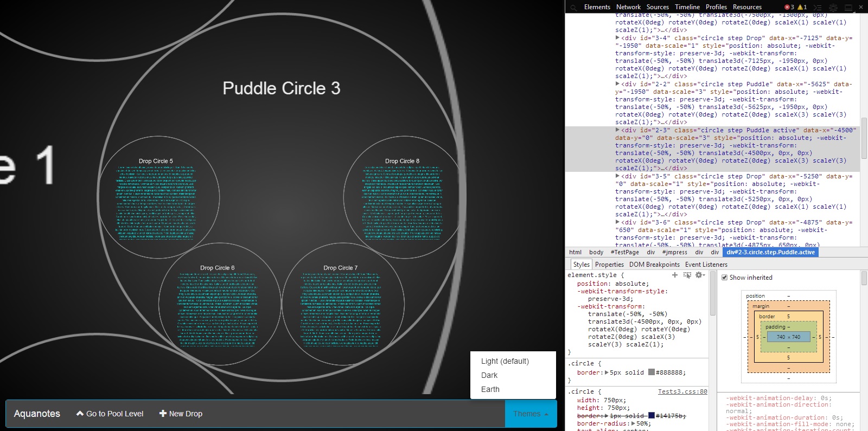Select the Drop Circle 8 note
Viewport: 868px width, 431px height.
[x=404, y=197]
